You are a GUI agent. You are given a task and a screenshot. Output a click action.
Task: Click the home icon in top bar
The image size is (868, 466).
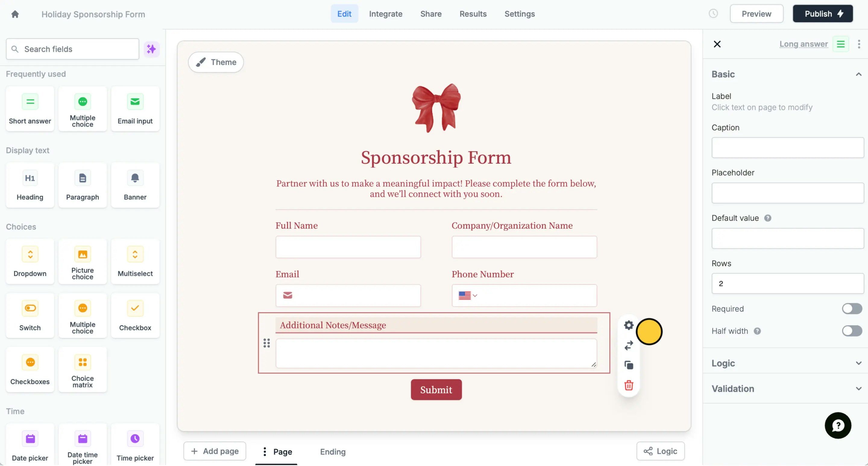click(15, 14)
